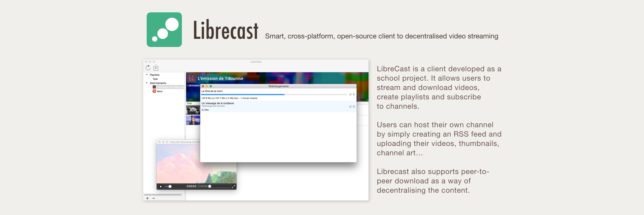Reveal 'Un message de la moldavie' with magnifier
This screenshot has height=215, width=644.
click(350, 107)
